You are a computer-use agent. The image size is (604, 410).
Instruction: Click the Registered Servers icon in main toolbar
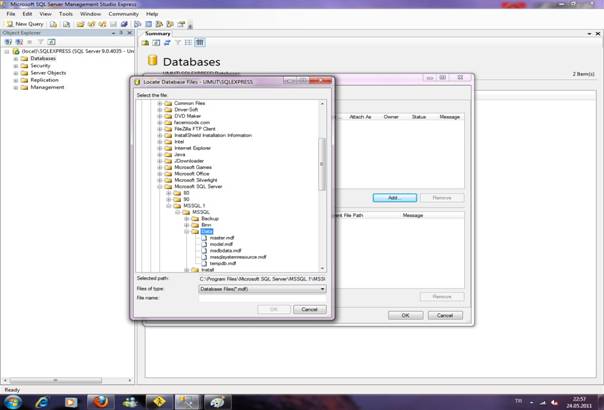(x=138, y=24)
